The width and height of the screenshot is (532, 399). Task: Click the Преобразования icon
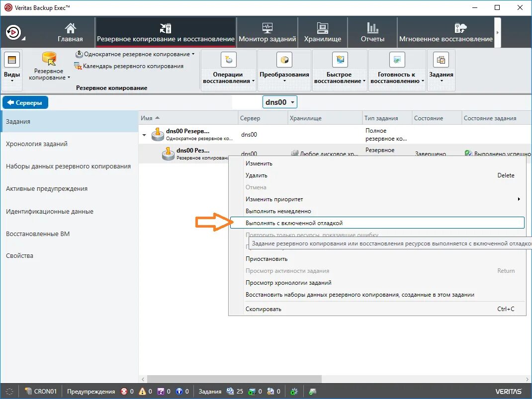pos(284,60)
